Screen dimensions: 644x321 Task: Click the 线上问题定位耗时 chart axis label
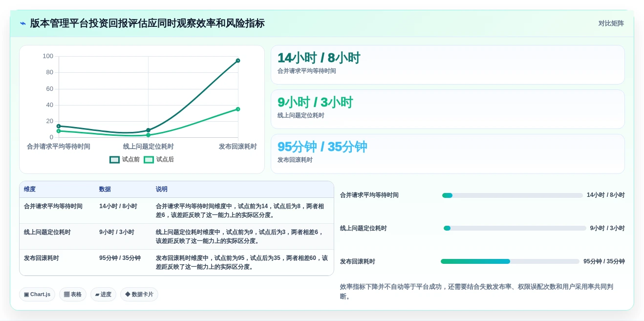(x=149, y=147)
